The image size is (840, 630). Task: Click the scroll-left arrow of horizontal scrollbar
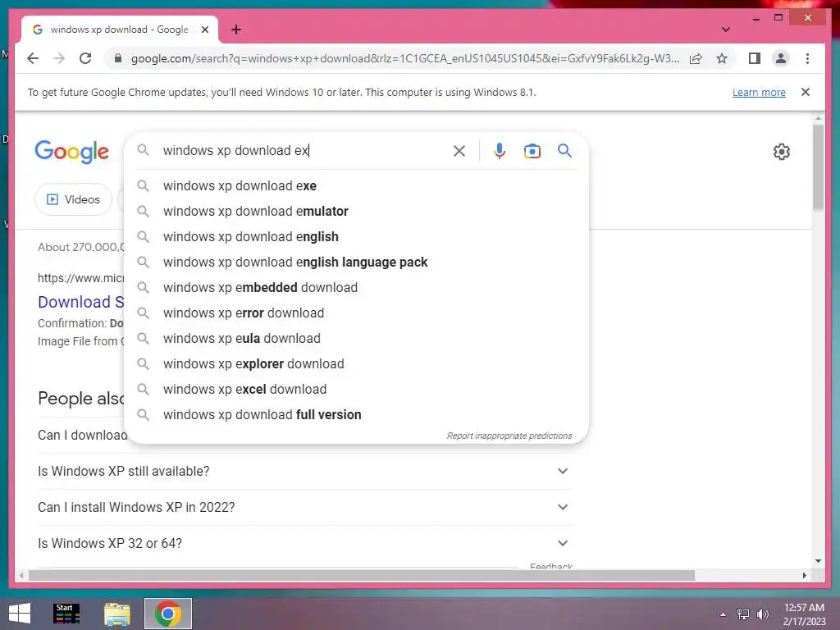(21, 575)
